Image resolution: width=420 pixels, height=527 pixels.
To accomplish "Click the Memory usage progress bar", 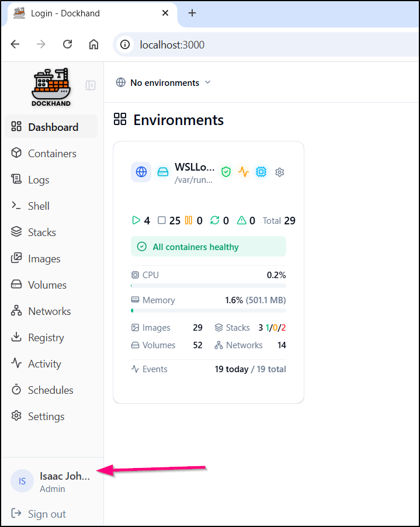I will [x=208, y=310].
